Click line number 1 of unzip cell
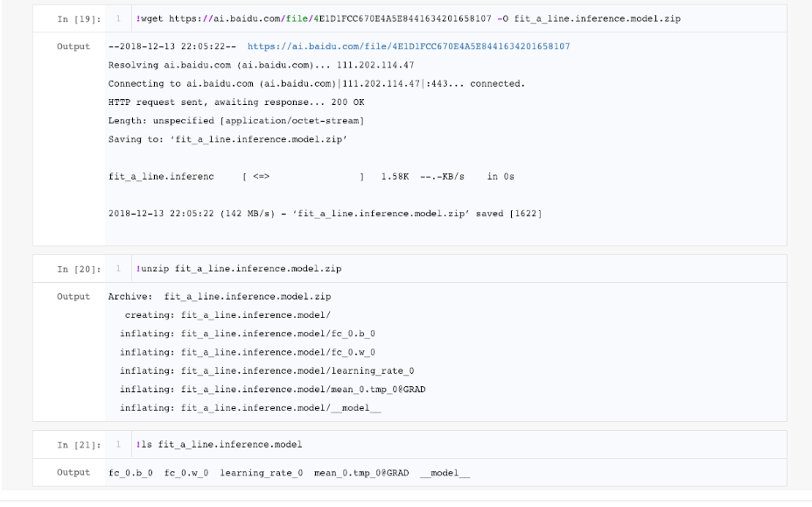 click(119, 269)
